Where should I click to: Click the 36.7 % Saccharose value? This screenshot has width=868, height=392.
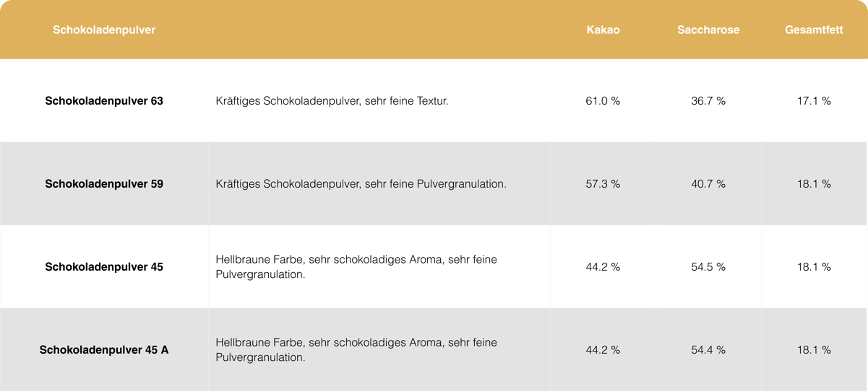click(x=708, y=101)
